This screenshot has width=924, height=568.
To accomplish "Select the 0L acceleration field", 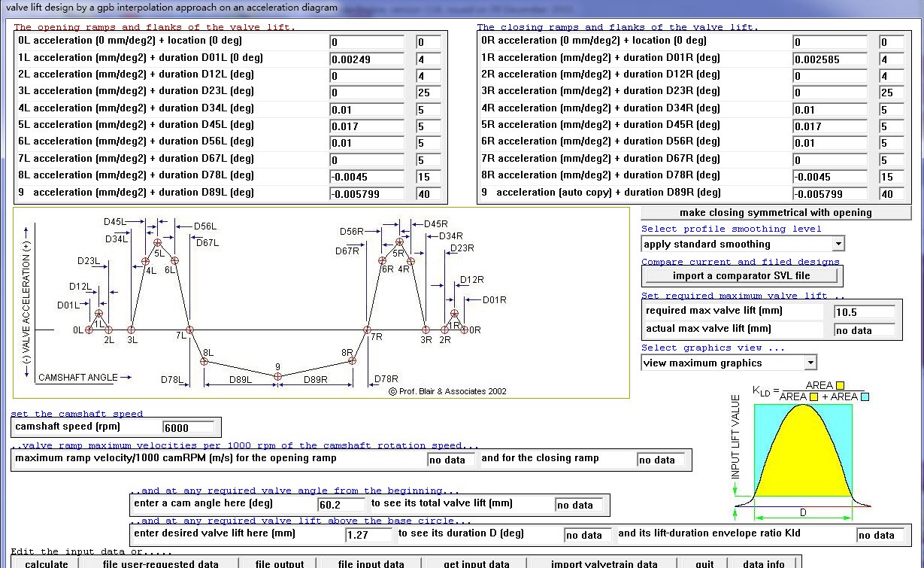I will (x=367, y=42).
